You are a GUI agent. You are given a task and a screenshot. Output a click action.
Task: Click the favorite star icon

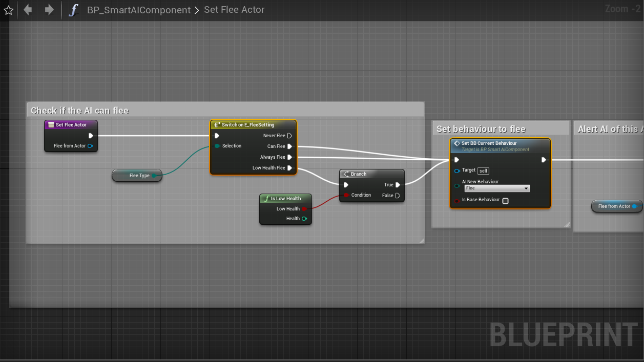point(8,10)
